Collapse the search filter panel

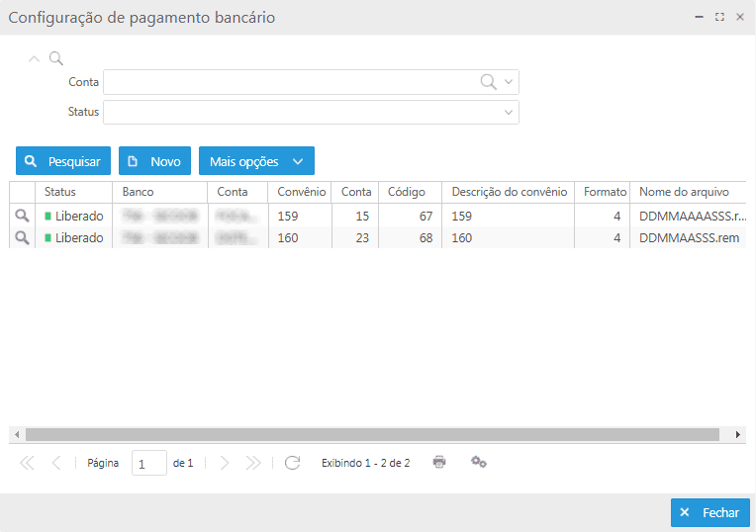click(x=35, y=58)
